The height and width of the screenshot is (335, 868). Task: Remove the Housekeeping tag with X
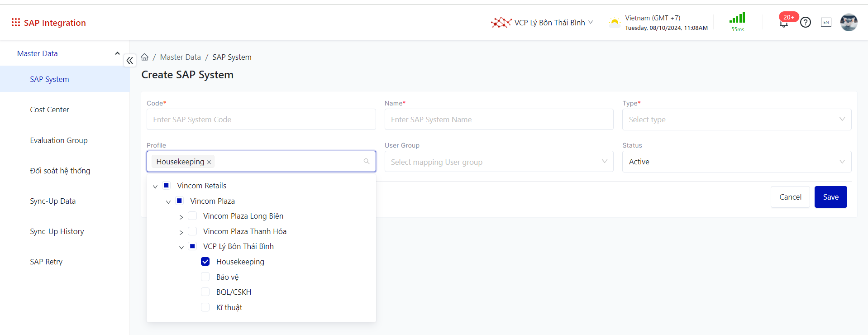tap(209, 162)
